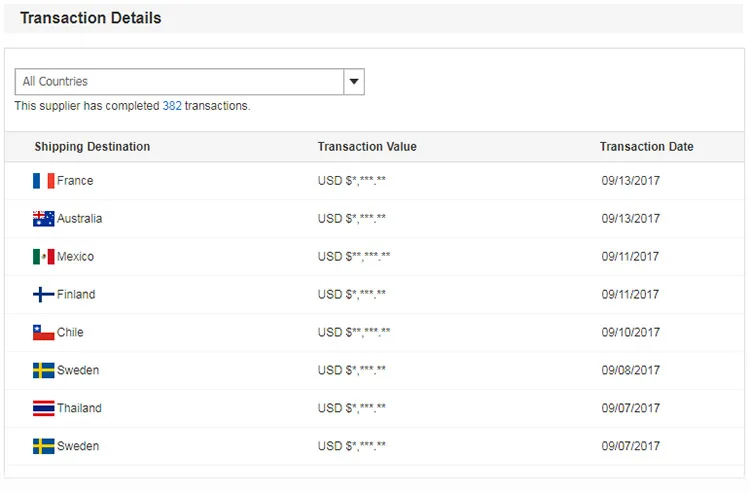The width and height of the screenshot is (750, 492).
Task: Click the Transaction Details heading
Action: (x=90, y=18)
